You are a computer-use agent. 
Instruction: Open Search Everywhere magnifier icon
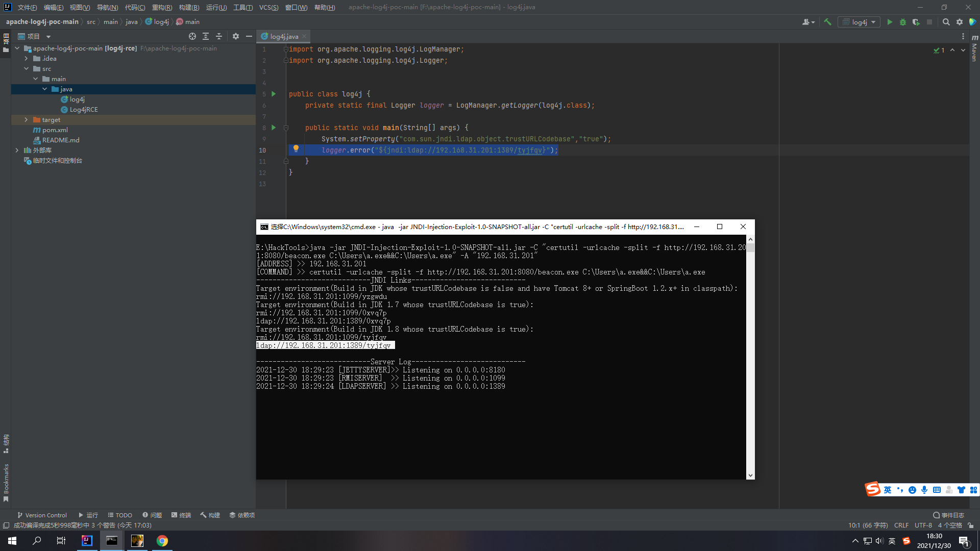(946, 22)
